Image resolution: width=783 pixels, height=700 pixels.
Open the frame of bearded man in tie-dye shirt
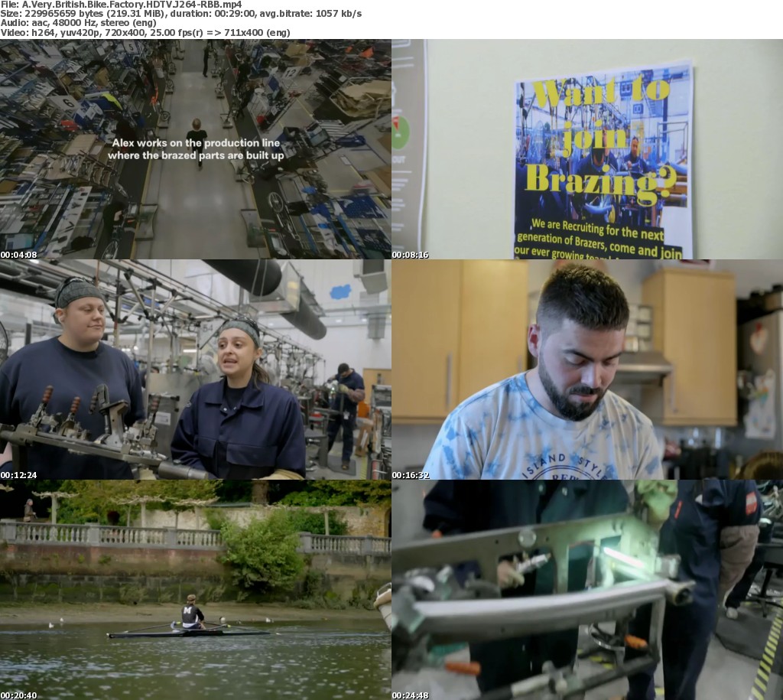pos(586,369)
